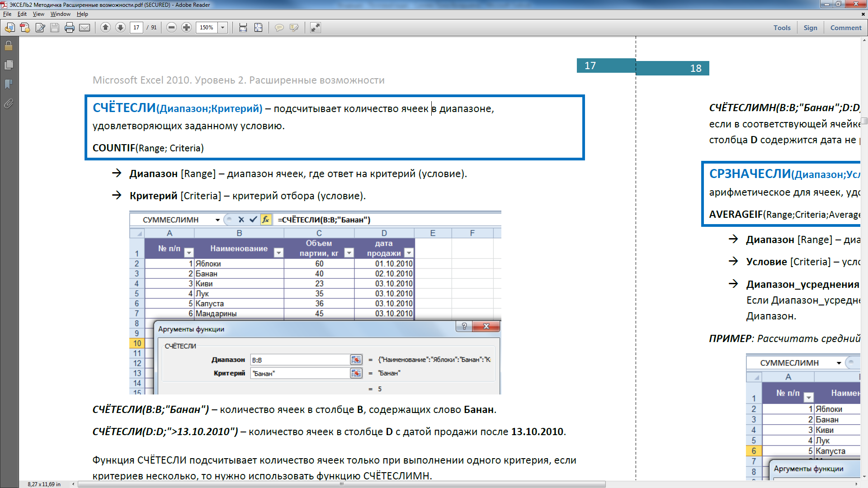868x488 pixels.
Task: Click the Acrobat document menu icon in title bar
Action: 4,5
